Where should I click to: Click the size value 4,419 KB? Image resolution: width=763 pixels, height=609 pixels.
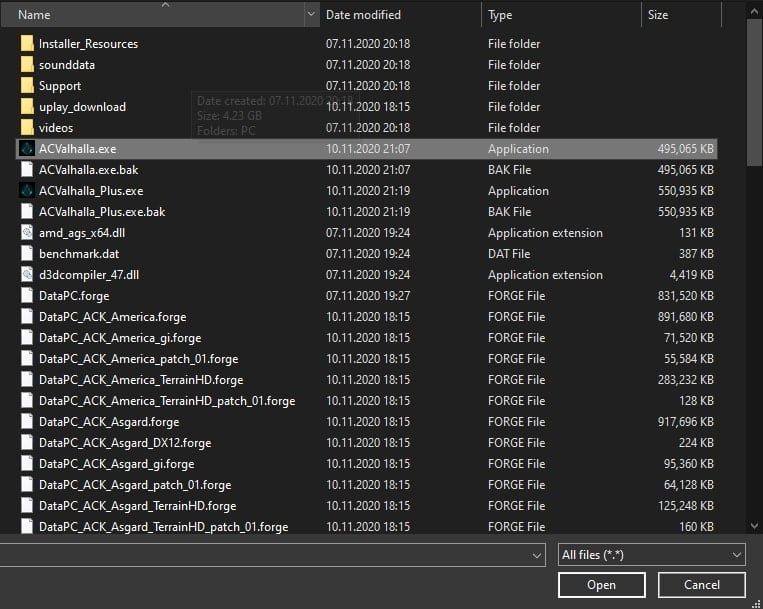[x=691, y=274]
